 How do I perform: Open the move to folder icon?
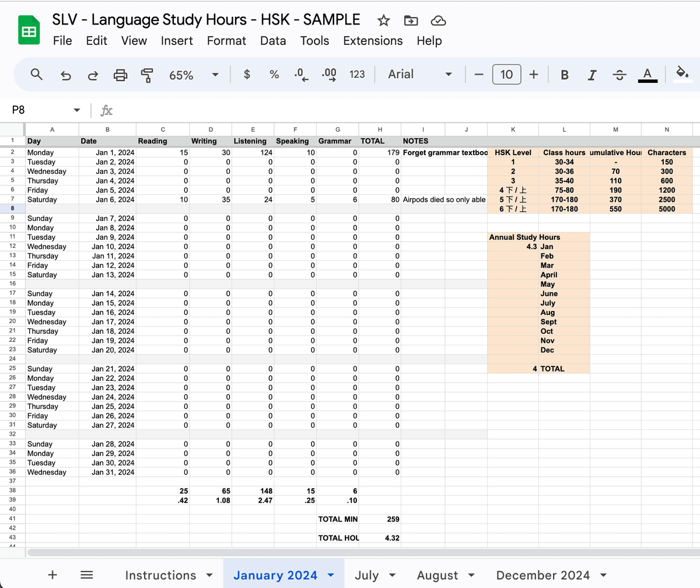click(411, 20)
